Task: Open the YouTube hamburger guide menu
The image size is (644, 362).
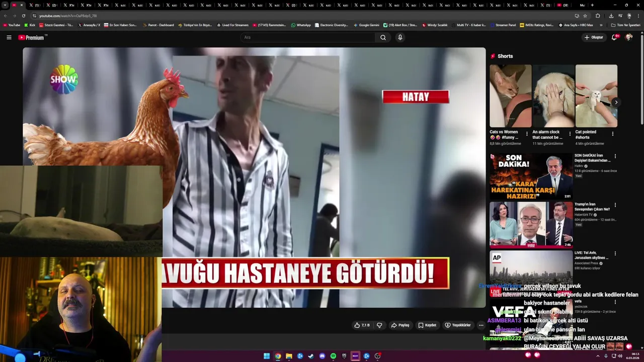Action: click(x=9, y=37)
